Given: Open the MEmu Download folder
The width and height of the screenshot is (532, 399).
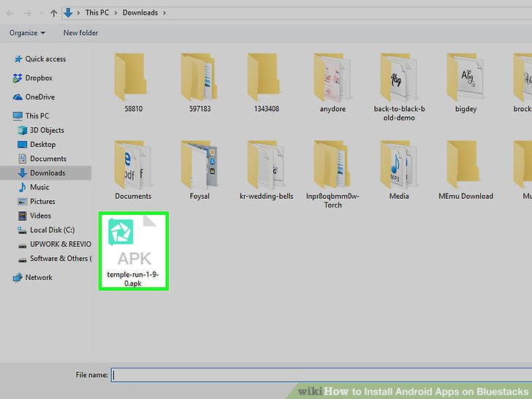Looking at the screenshot, I should coord(463,165).
